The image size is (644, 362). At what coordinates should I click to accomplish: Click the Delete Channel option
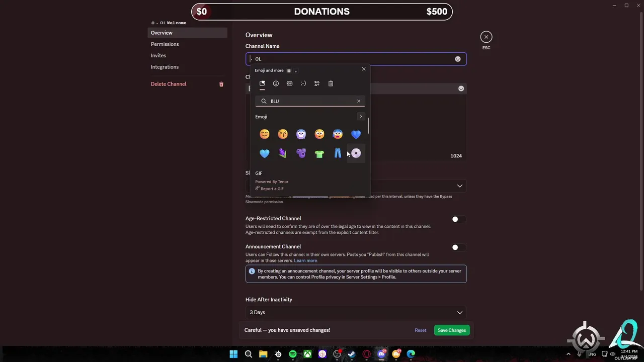tap(187, 84)
